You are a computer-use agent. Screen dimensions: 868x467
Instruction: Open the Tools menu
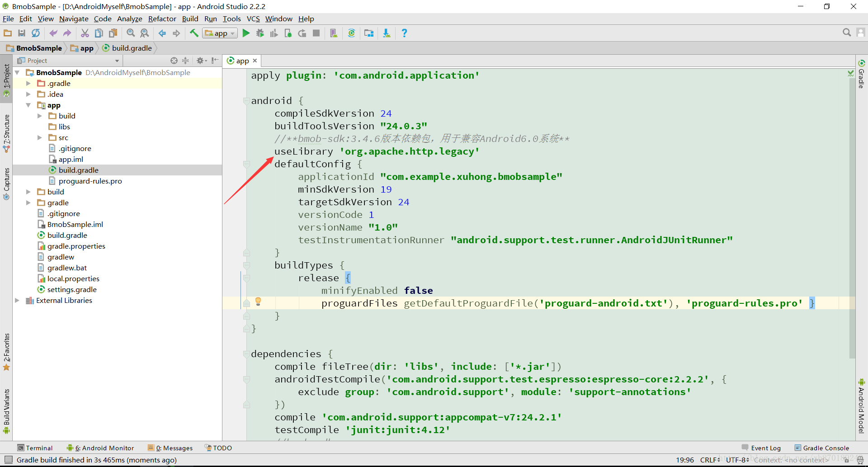coord(231,19)
